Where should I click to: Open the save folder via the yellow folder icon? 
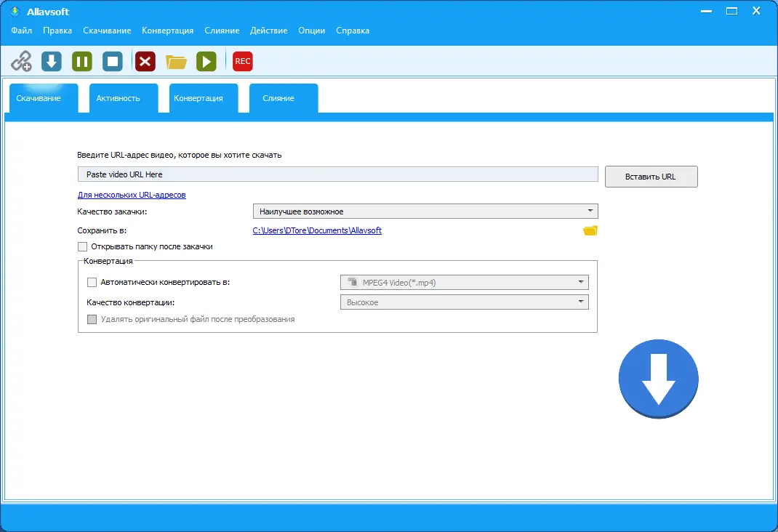pyautogui.click(x=590, y=230)
